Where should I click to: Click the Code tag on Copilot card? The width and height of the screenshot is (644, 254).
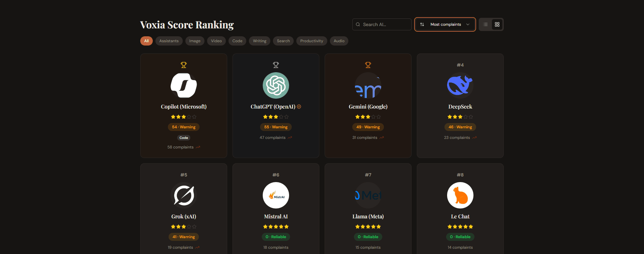click(x=184, y=138)
